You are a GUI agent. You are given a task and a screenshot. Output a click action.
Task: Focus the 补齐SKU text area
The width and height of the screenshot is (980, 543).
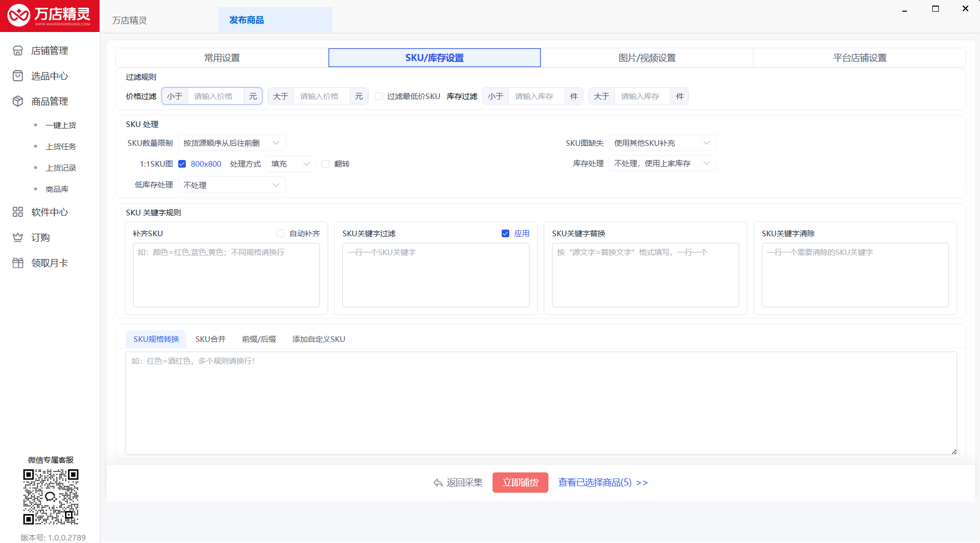(x=226, y=275)
